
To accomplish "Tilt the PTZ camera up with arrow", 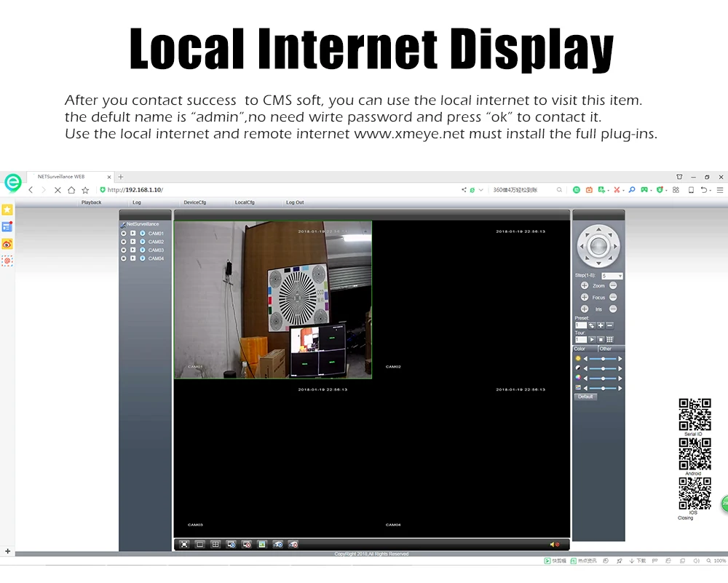I will click(x=598, y=229).
